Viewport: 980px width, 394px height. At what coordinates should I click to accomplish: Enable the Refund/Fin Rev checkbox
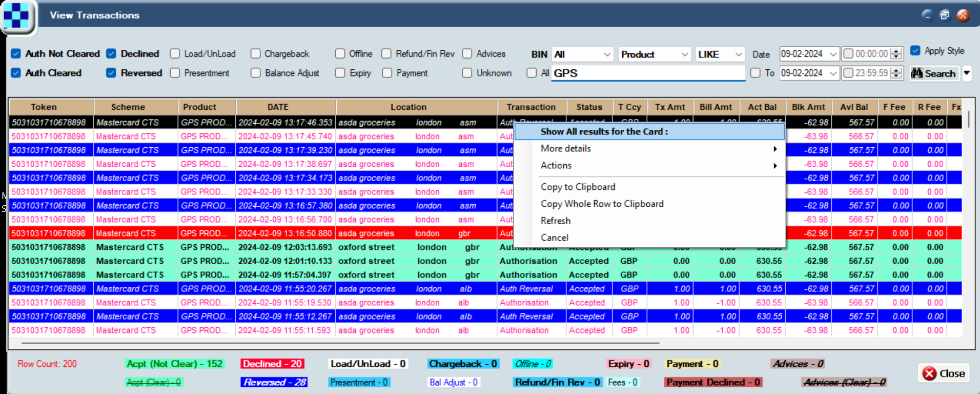386,53
